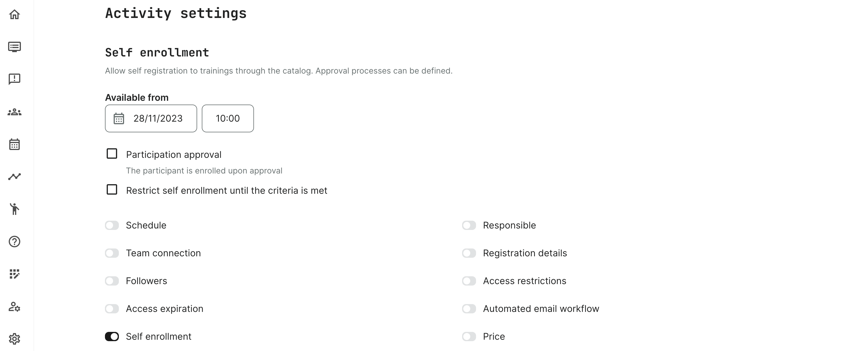
Task: Go to the home icon in sidebar
Action: pyautogui.click(x=14, y=14)
